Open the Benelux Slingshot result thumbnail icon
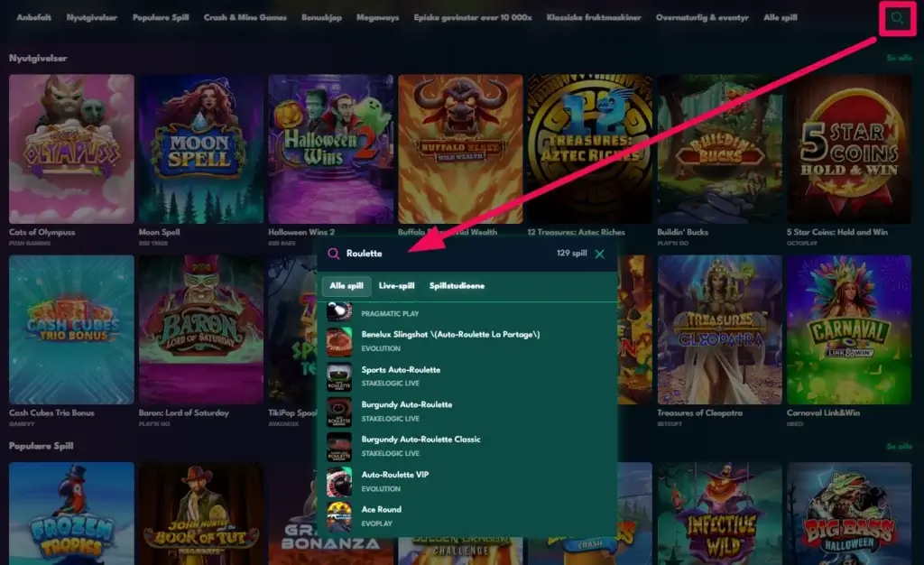924x565 pixels. (x=339, y=341)
